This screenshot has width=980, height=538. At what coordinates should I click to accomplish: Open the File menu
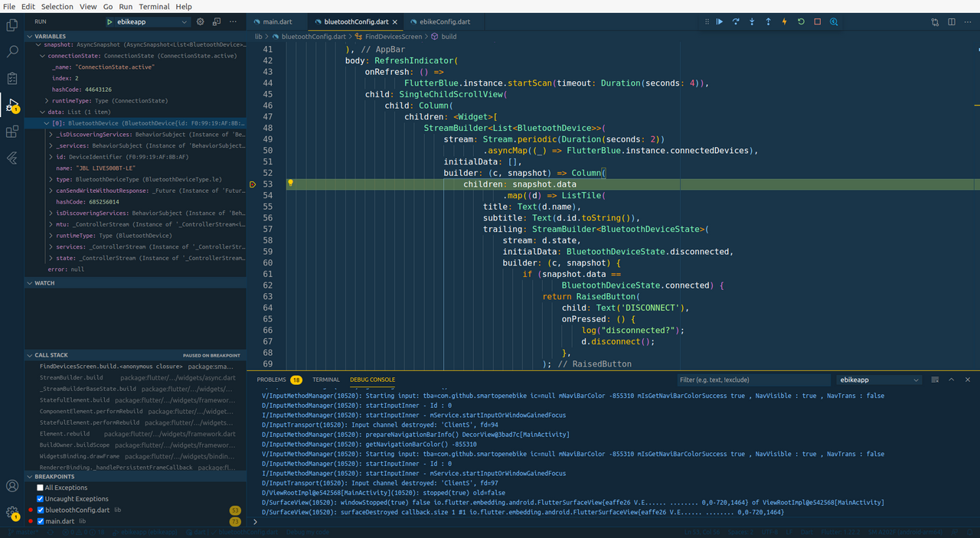pos(9,6)
